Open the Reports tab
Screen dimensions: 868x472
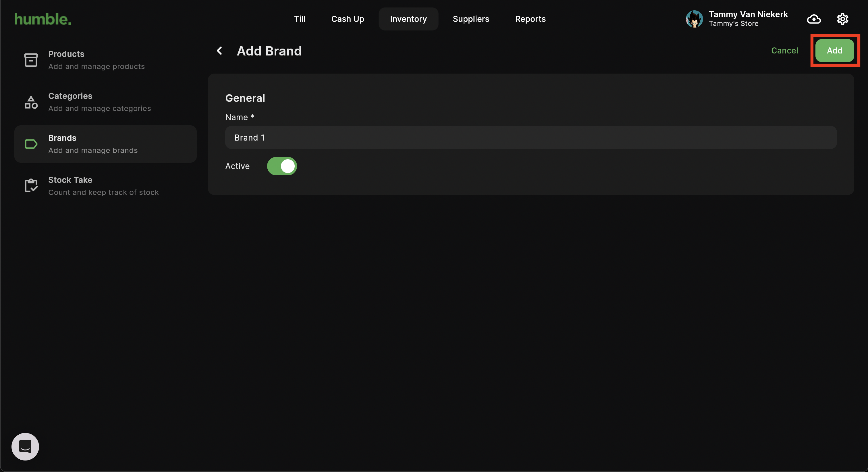click(x=530, y=19)
